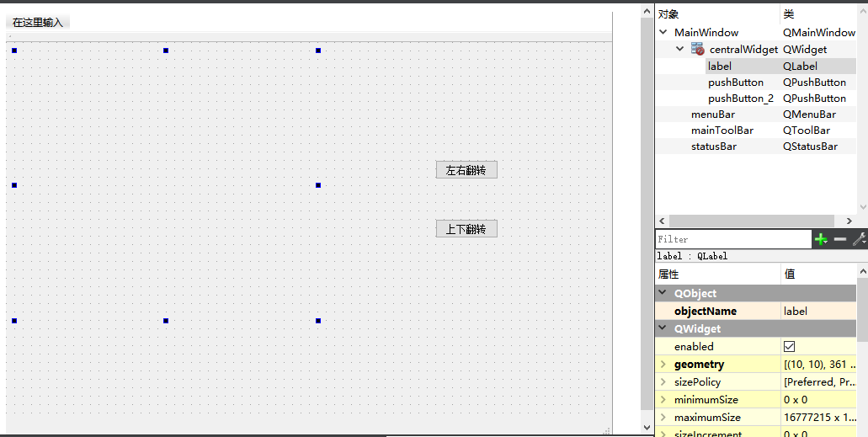Select statusBar in object tree
The image size is (868, 437).
tap(714, 147)
